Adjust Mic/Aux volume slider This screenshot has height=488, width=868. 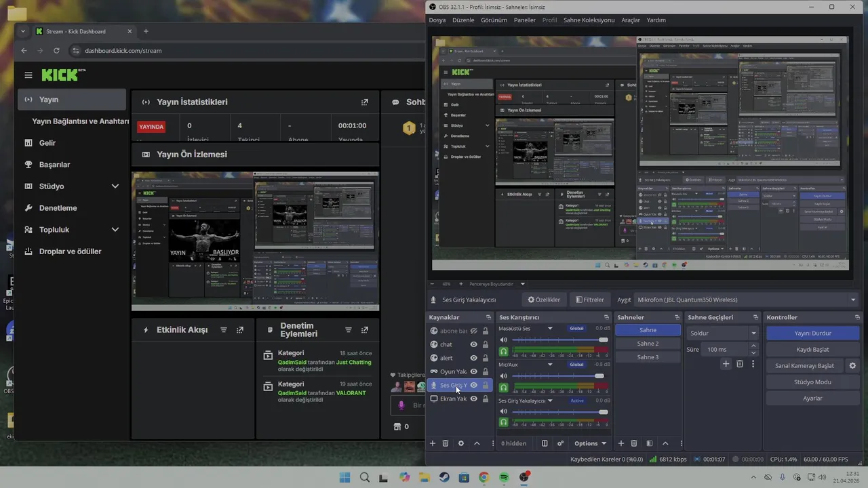coord(560,375)
